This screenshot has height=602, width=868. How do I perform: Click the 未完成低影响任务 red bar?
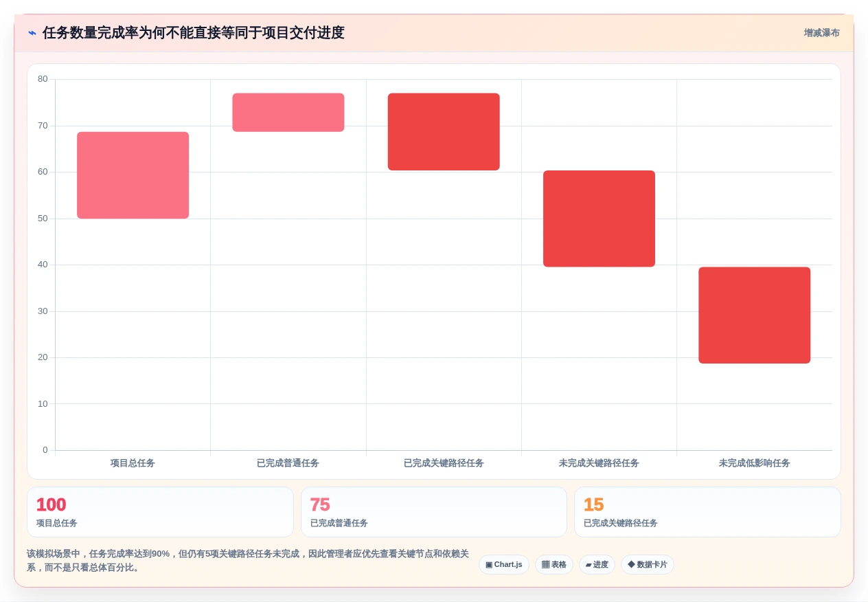[755, 315]
